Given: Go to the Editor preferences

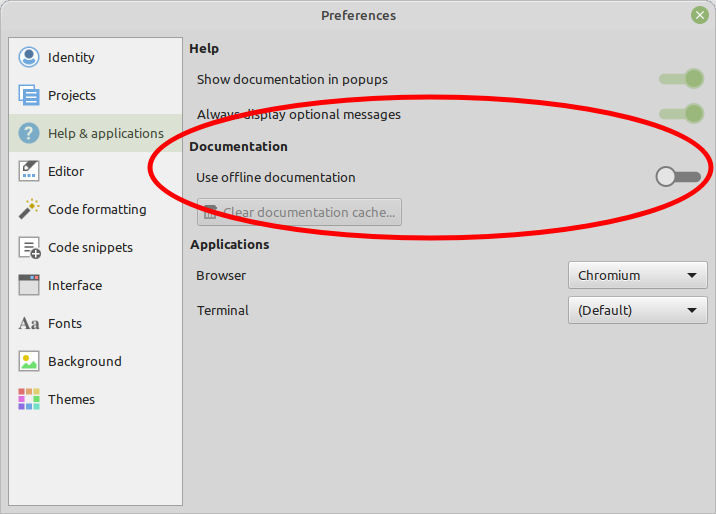Looking at the screenshot, I should (95, 171).
